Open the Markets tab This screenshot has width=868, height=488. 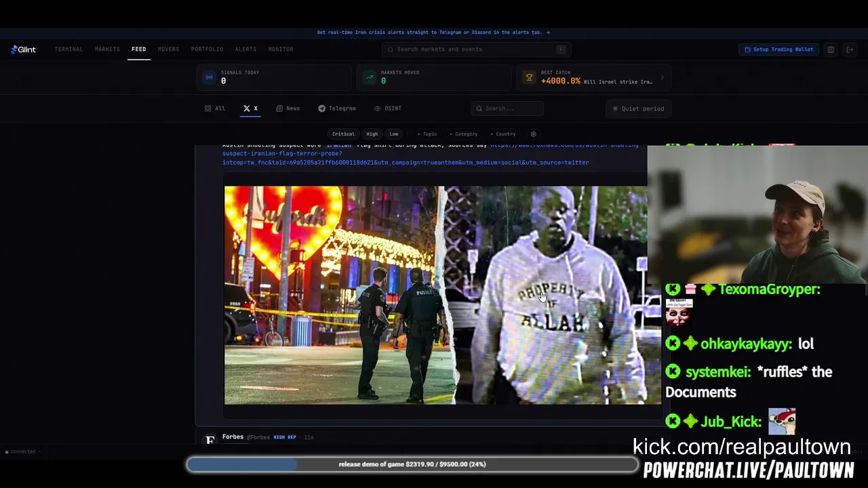[x=107, y=49]
